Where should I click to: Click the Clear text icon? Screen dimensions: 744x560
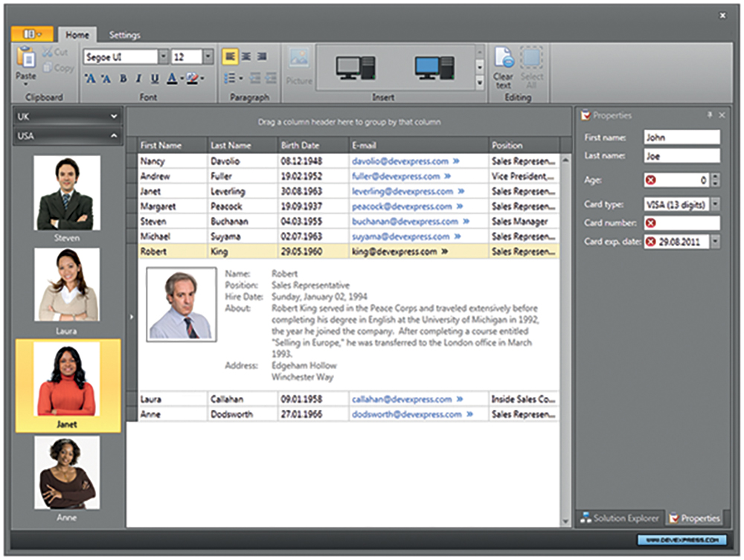click(x=504, y=59)
